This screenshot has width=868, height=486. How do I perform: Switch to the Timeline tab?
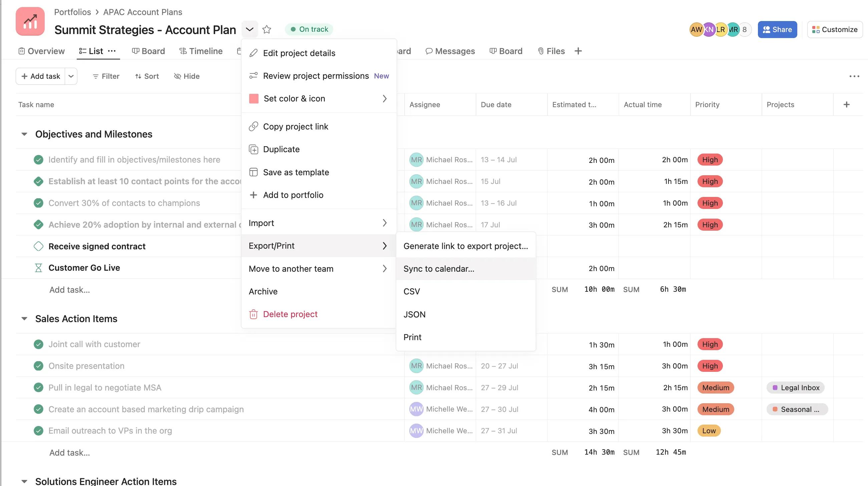pyautogui.click(x=201, y=51)
